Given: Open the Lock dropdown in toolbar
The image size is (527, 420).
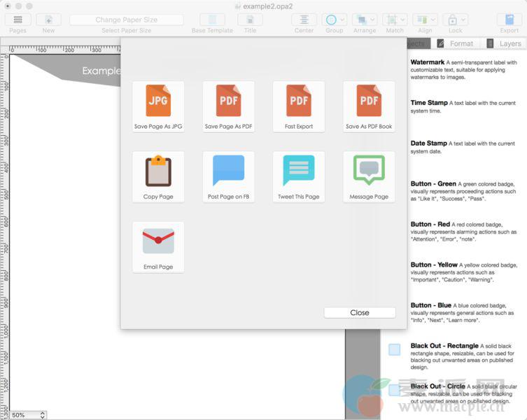Looking at the screenshot, I should pyautogui.click(x=455, y=20).
